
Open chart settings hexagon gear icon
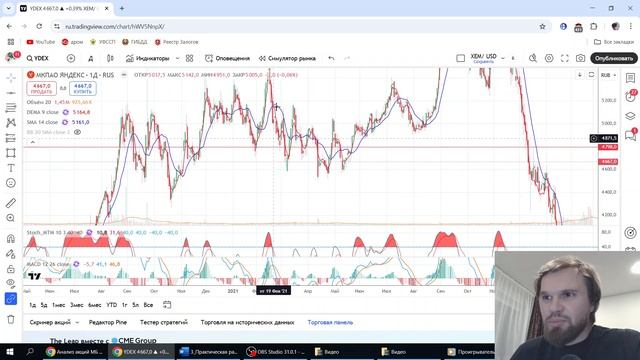pos(549,58)
